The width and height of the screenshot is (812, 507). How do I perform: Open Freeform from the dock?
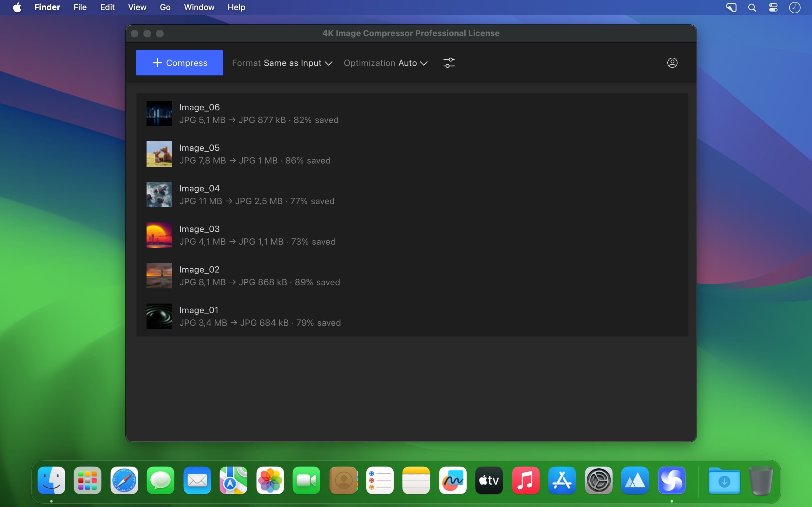(x=453, y=480)
